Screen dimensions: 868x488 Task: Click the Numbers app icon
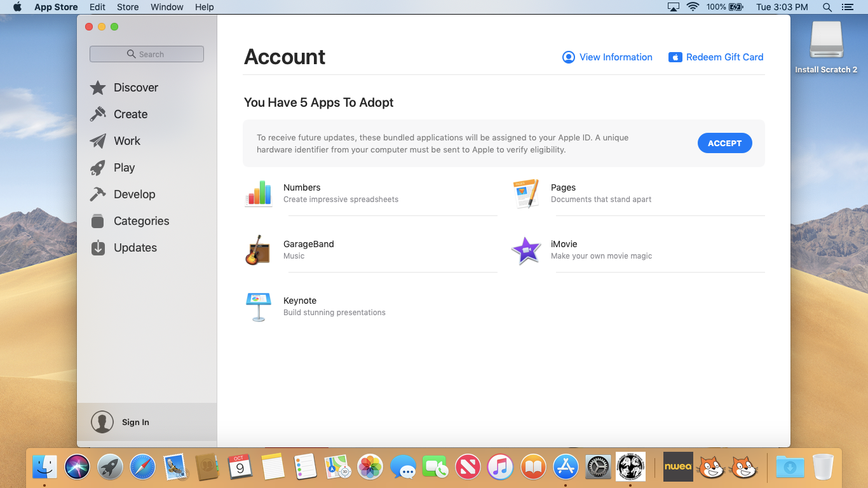coord(259,193)
